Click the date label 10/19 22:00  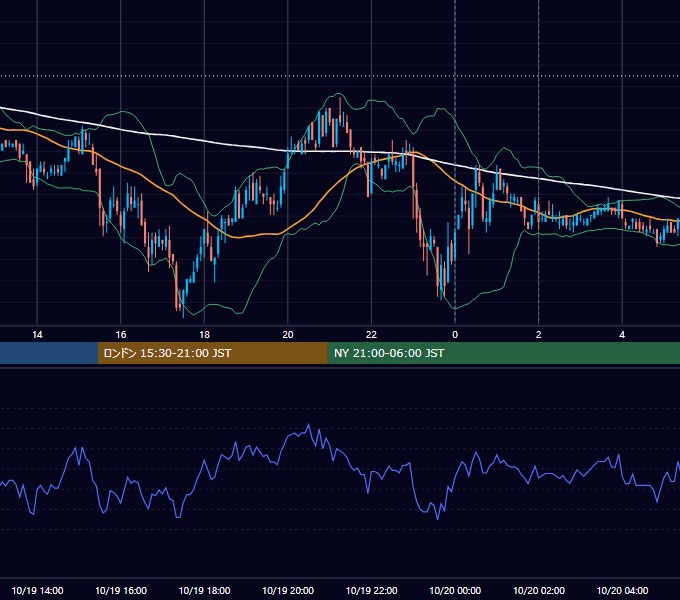point(371,590)
